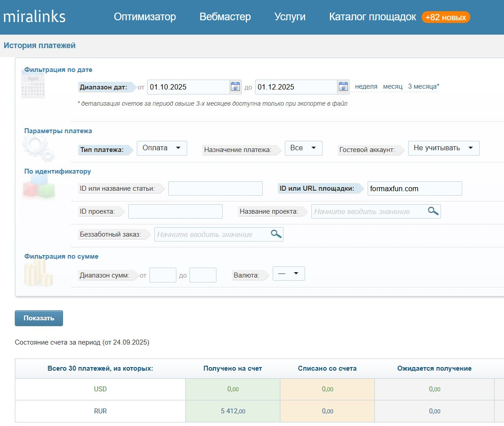The width and height of the screenshot is (504, 426).
Task: Focus the end date field 01.12.2025
Action: (296, 87)
